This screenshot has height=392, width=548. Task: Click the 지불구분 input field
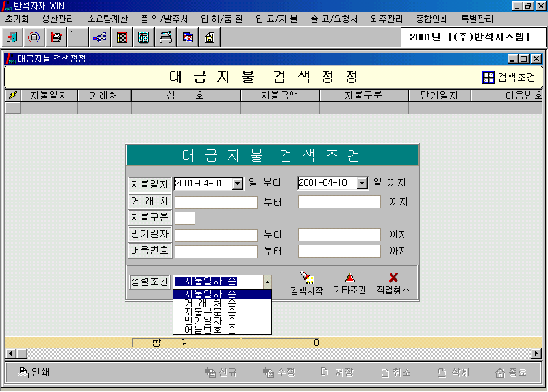[x=185, y=218]
